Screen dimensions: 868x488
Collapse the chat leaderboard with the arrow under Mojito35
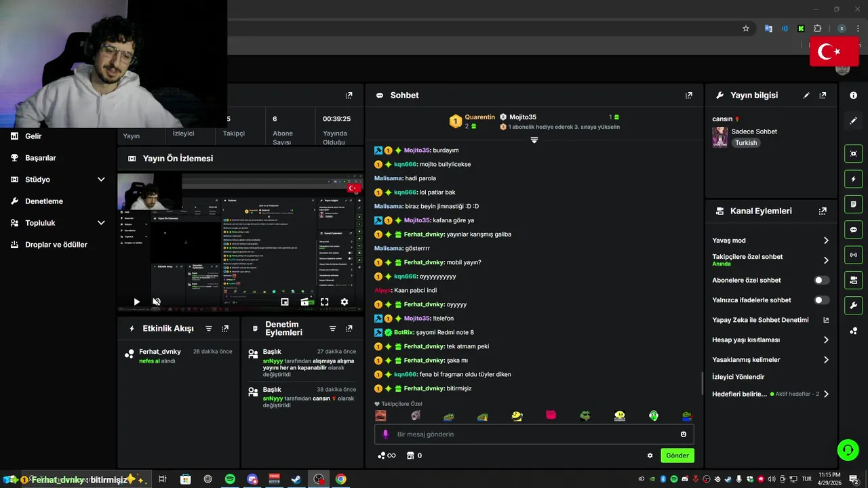534,140
